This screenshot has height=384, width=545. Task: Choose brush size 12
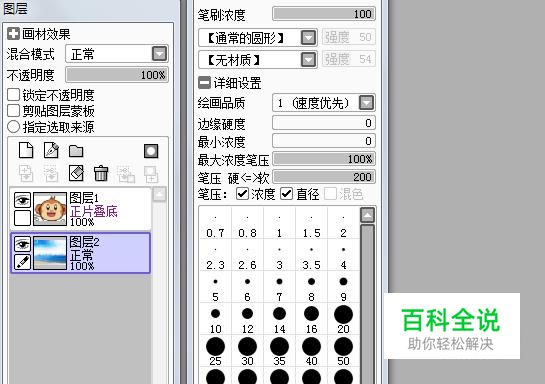[247, 319]
